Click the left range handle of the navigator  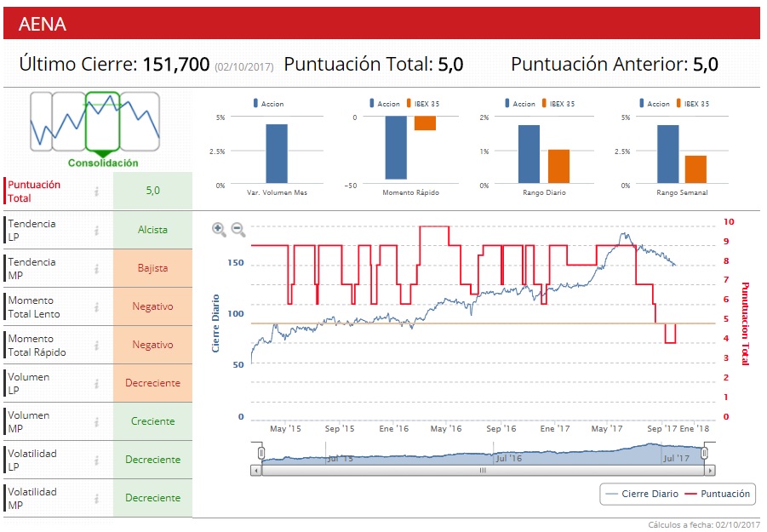pyautogui.click(x=261, y=454)
